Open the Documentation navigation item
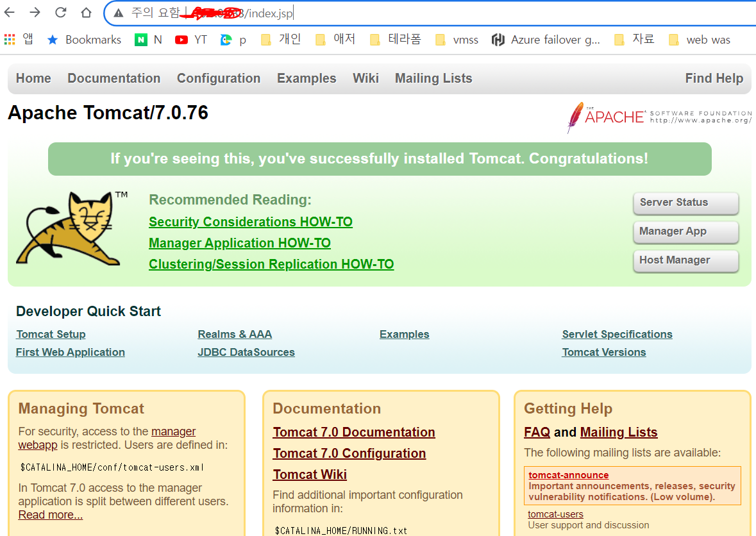The height and width of the screenshot is (536, 756). pyautogui.click(x=113, y=78)
